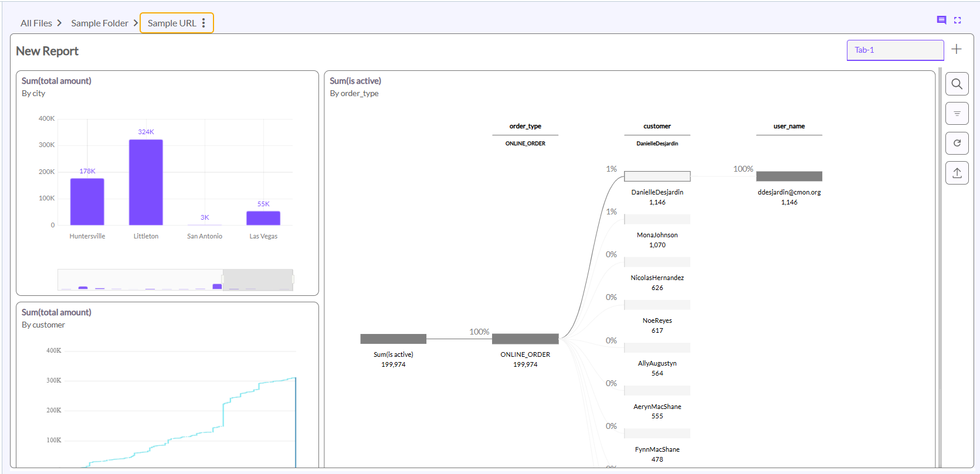Click chevron after Sample Folder breadcrumb
The image size is (980, 474).
pos(135,23)
